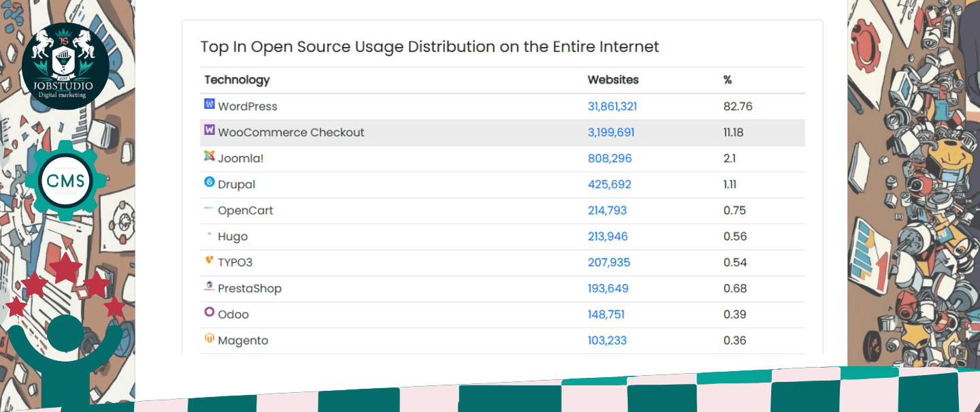Click the 0.54 percentage value
This screenshot has width=980, height=412.
tap(735, 262)
